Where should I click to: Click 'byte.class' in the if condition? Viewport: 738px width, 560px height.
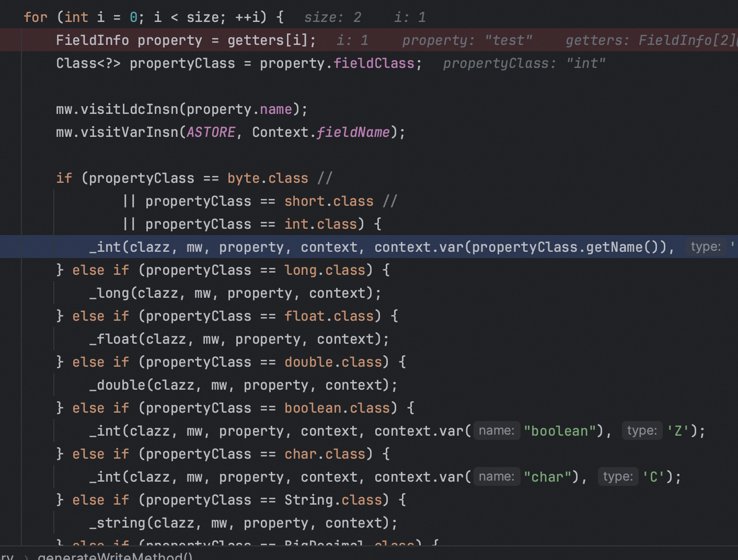point(268,178)
